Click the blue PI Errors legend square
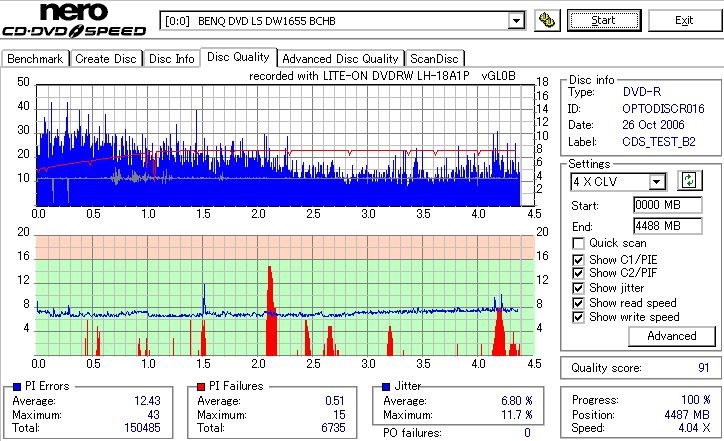Viewport: 724px width, 441px height. coord(17,387)
